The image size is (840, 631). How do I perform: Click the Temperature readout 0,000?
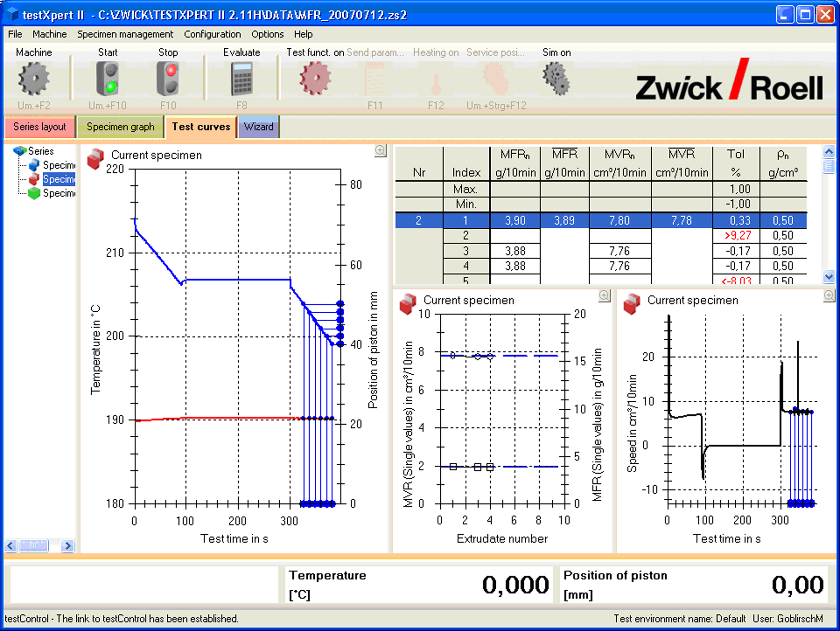pyautogui.click(x=515, y=585)
